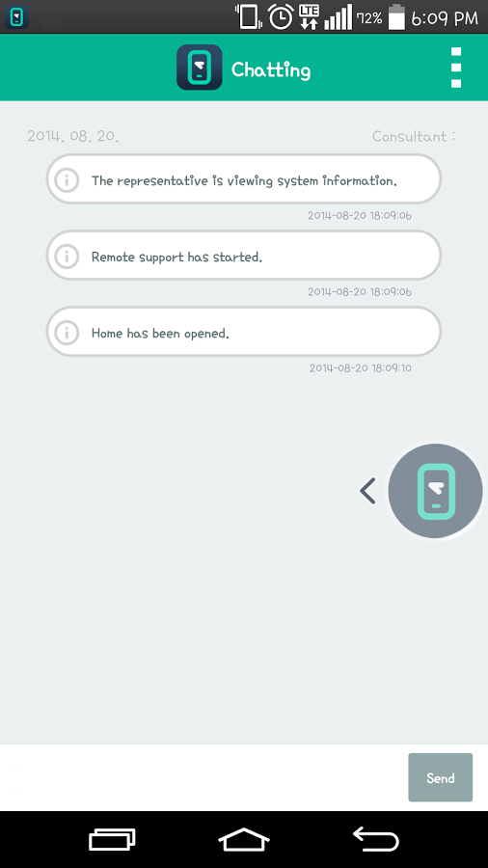Screen dimensions: 488x868
Task: Focus the chat message input field
Action: tap(204, 777)
